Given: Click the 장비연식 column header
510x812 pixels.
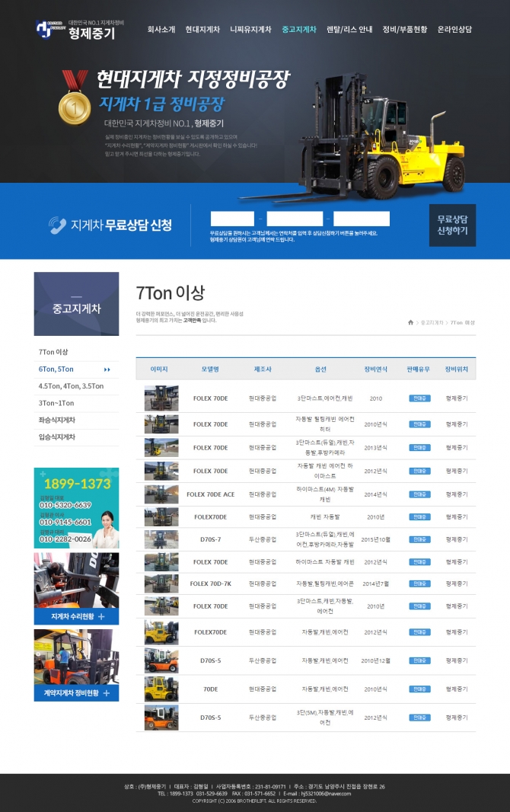Looking at the screenshot, I should pyautogui.click(x=375, y=369).
